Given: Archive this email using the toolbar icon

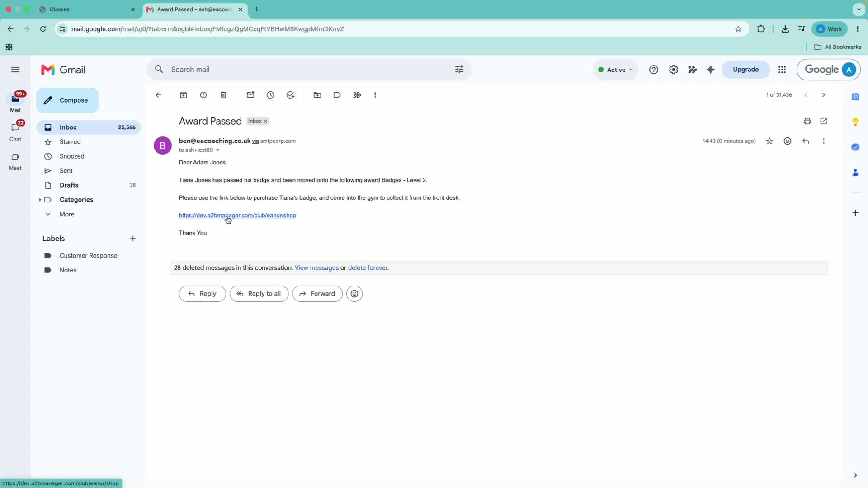Looking at the screenshot, I should point(184,95).
